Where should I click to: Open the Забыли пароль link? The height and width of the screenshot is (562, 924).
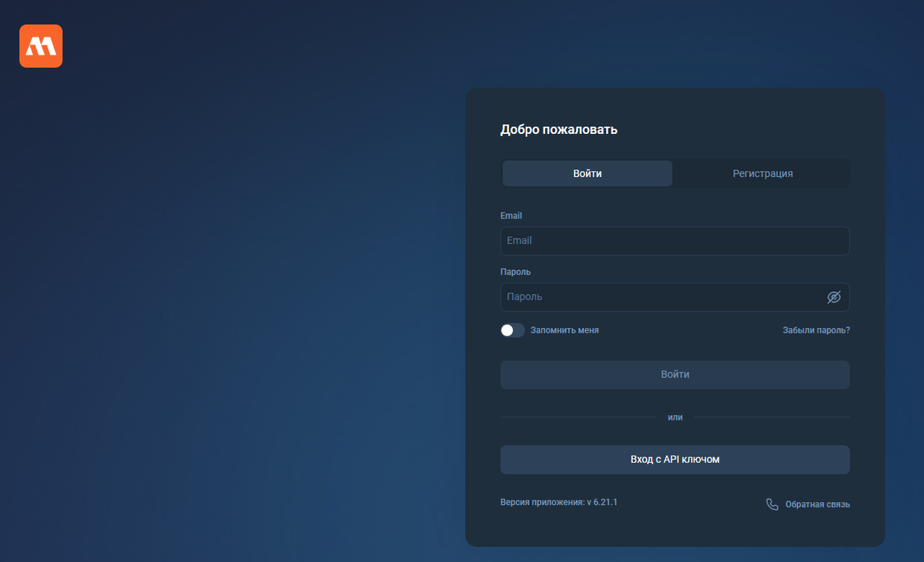[x=815, y=330]
